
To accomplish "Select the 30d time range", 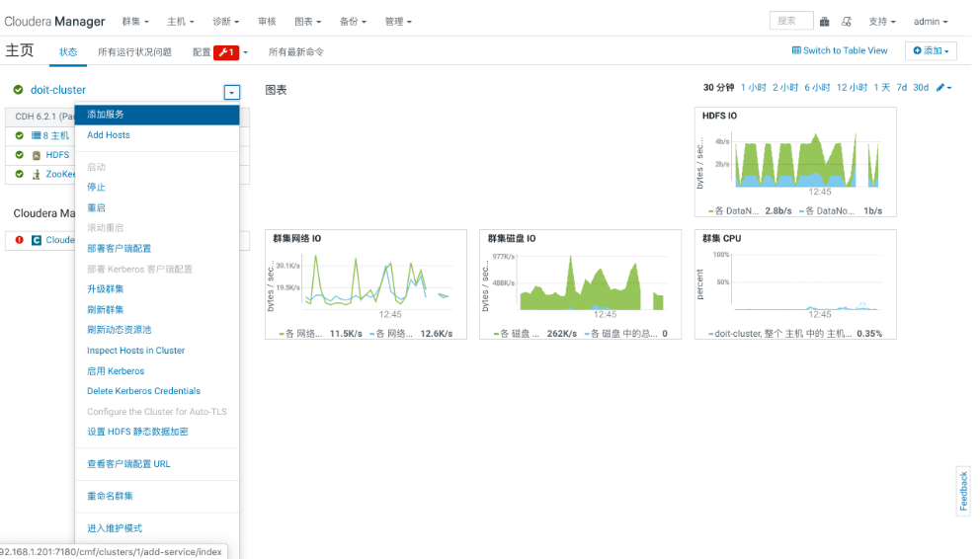I will (921, 88).
